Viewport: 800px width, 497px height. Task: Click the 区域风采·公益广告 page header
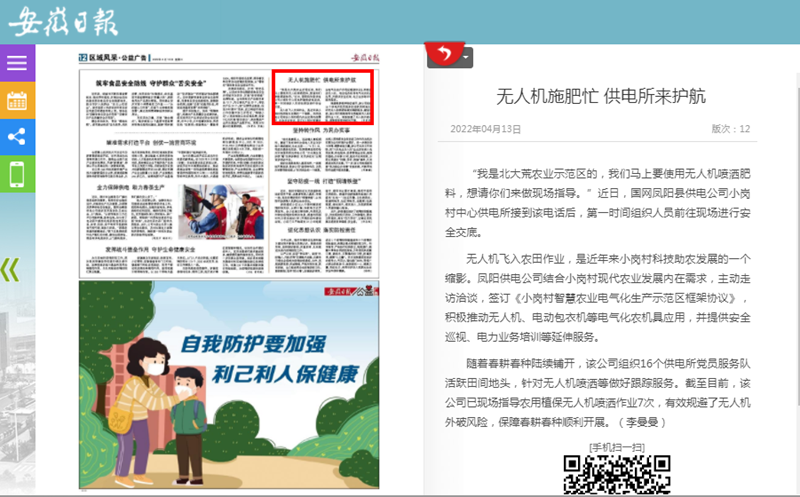click(x=118, y=58)
